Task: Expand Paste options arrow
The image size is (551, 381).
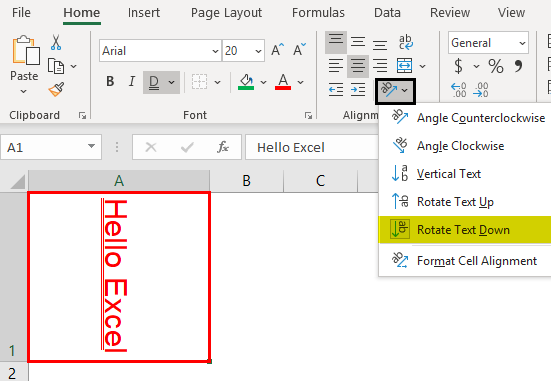Action: click(24, 91)
